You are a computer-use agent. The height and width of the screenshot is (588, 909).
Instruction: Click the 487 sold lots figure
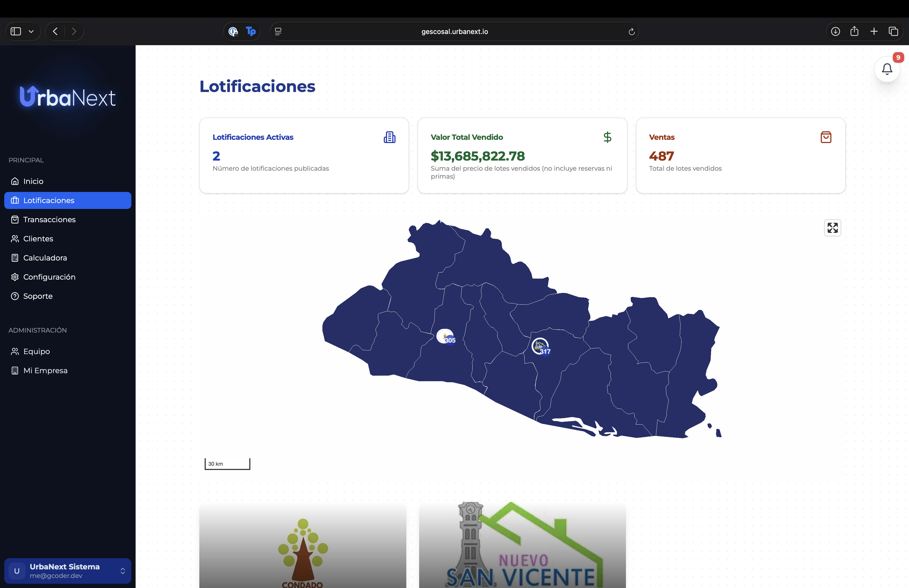(x=661, y=156)
